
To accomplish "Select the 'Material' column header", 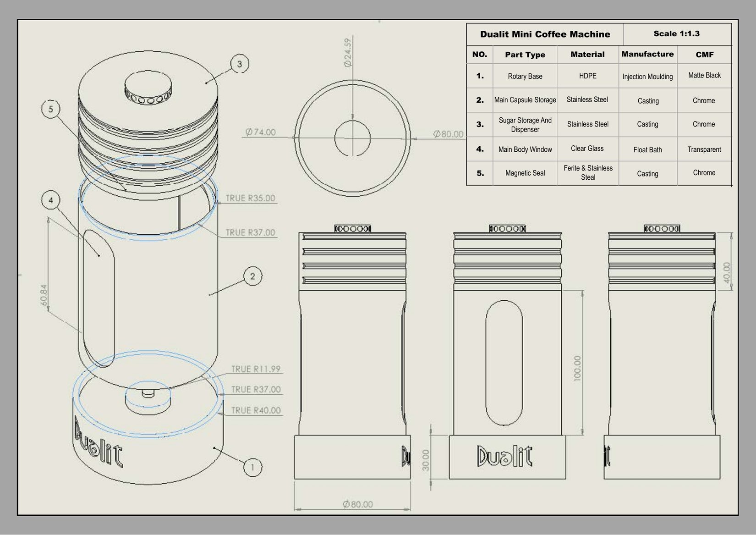I will pos(587,55).
